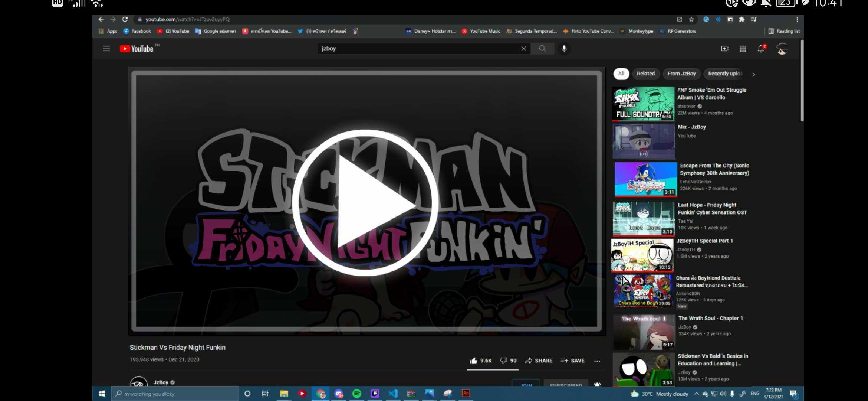Open the account avatar menu
This screenshot has height=401, width=868.
[782, 49]
